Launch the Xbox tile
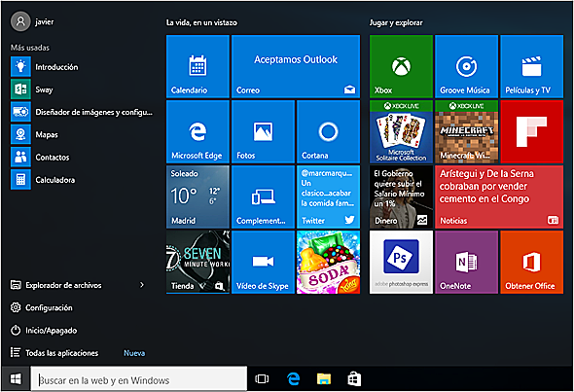This screenshot has width=574, height=392. click(401, 66)
